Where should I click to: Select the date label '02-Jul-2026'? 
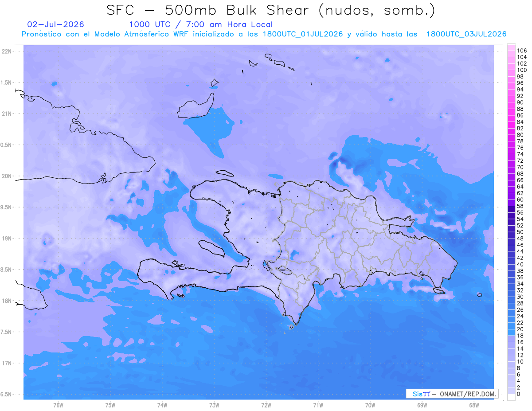55,24
